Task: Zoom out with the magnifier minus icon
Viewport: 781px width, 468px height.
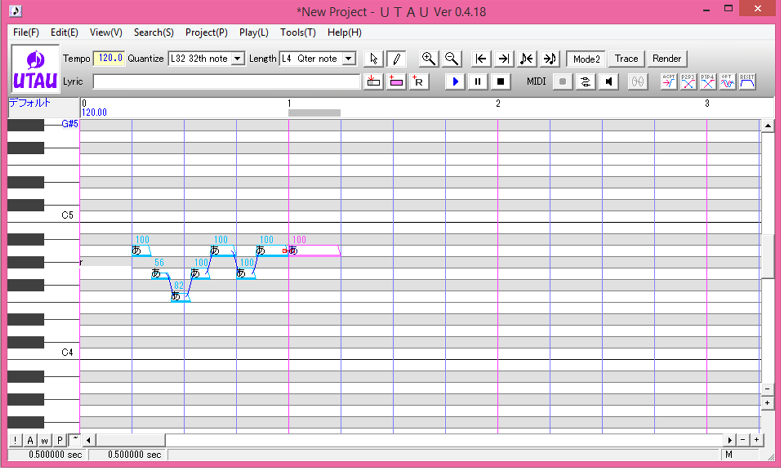Action: [452, 59]
